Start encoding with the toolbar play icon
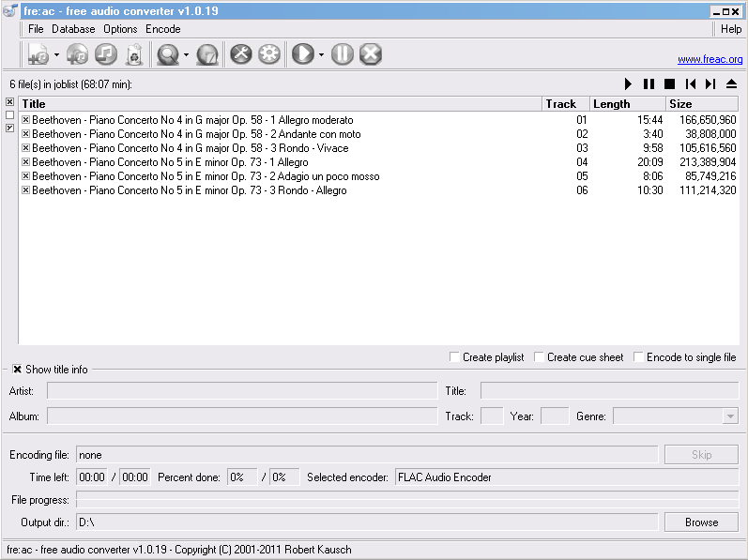748x560 pixels. point(303,54)
